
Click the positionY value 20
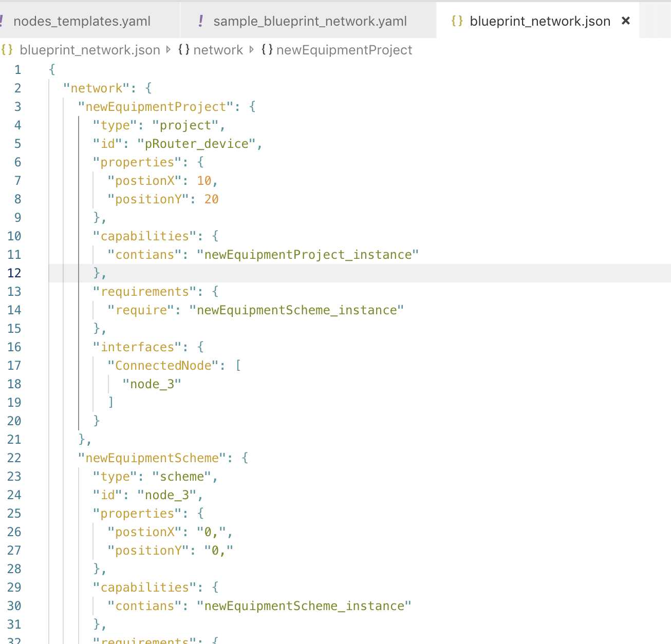tap(211, 199)
